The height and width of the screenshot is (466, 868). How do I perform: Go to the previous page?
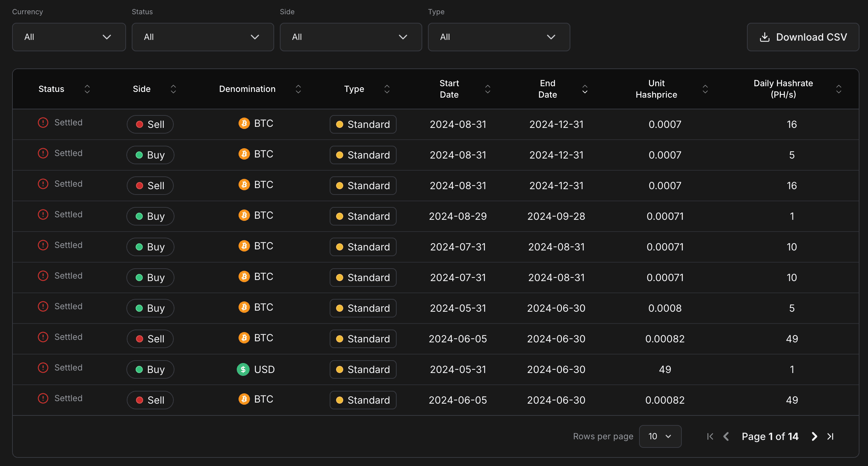point(726,436)
